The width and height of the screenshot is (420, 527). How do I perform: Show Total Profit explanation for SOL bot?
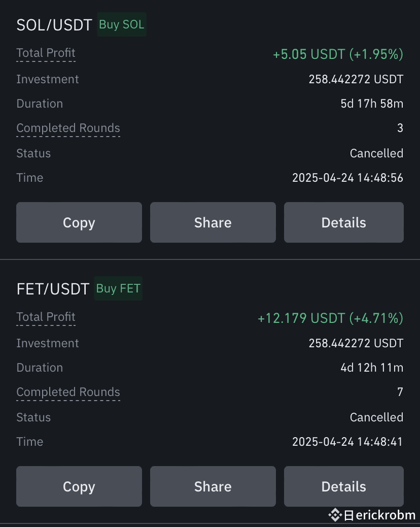click(x=46, y=53)
